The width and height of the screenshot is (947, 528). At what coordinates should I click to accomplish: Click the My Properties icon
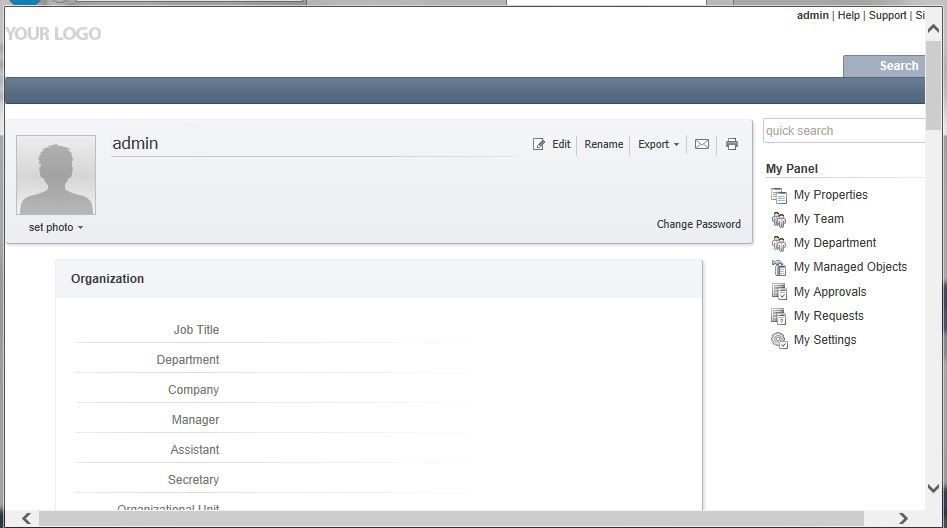tap(779, 195)
